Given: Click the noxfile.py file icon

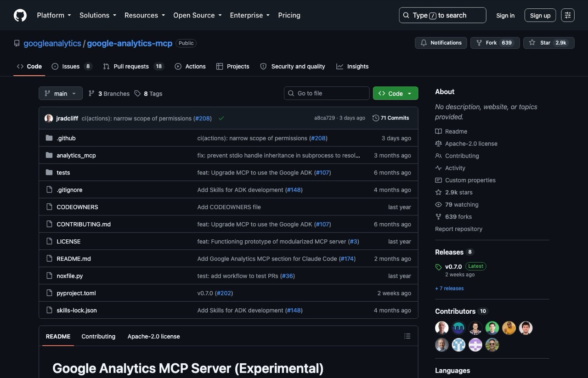Looking at the screenshot, I should pos(49,276).
